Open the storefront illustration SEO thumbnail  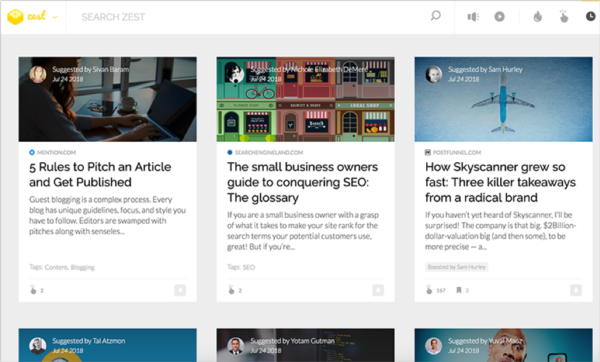[x=305, y=99]
